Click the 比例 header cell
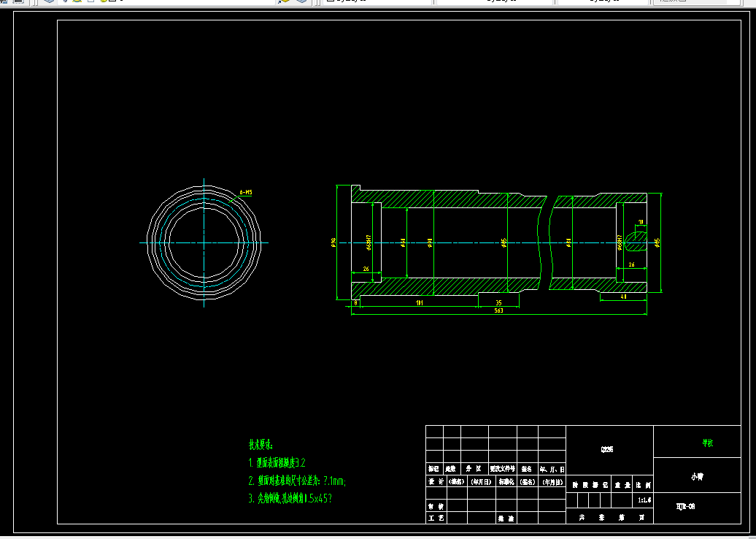The image size is (756, 539). (x=643, y=485)
